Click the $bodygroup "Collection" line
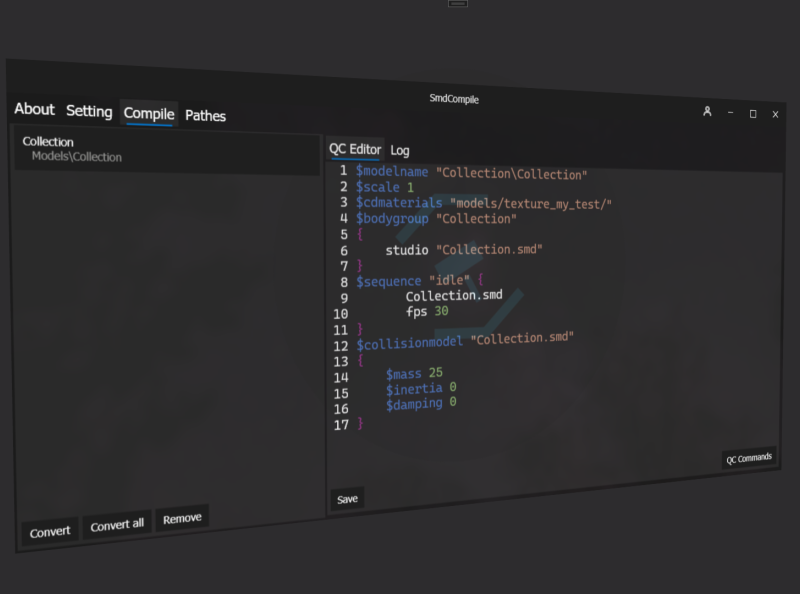Screen dimensions: 800x594 tap(436, 218)
